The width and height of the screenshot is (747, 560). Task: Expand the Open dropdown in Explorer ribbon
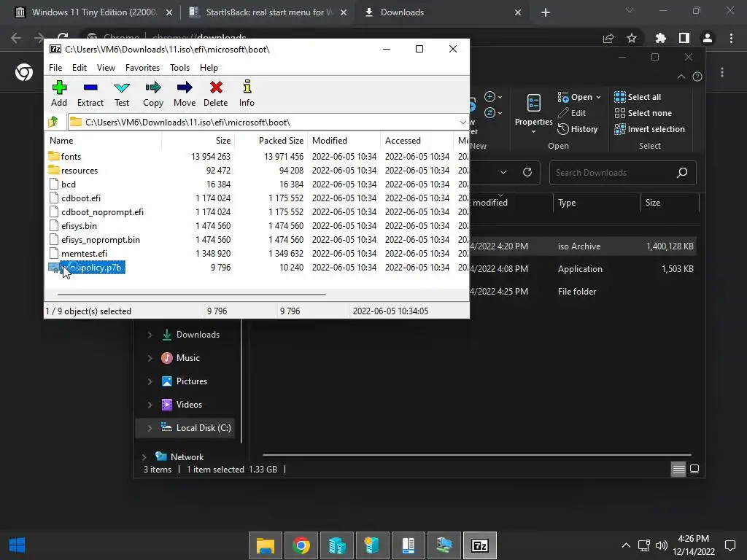[598, 97]
